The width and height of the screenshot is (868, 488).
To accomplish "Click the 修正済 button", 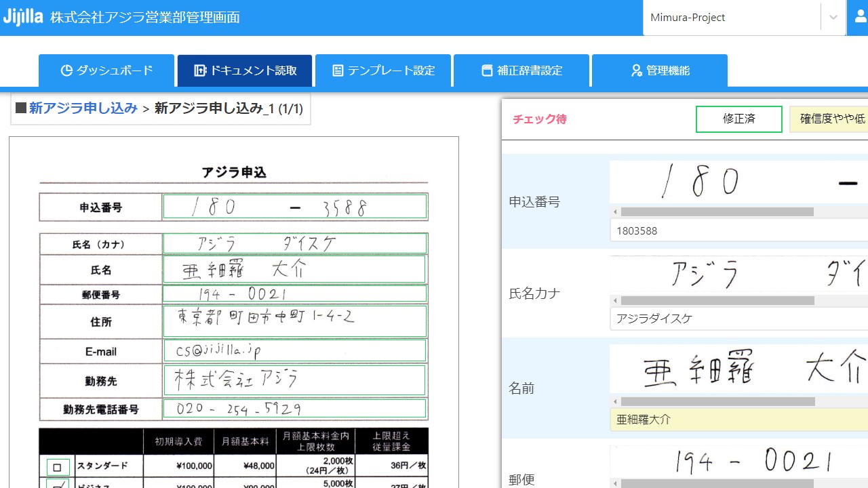I will pos(739,119).
